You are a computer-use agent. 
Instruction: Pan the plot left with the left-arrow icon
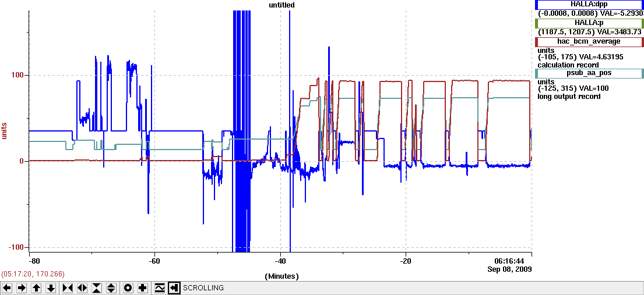(8, 288)
